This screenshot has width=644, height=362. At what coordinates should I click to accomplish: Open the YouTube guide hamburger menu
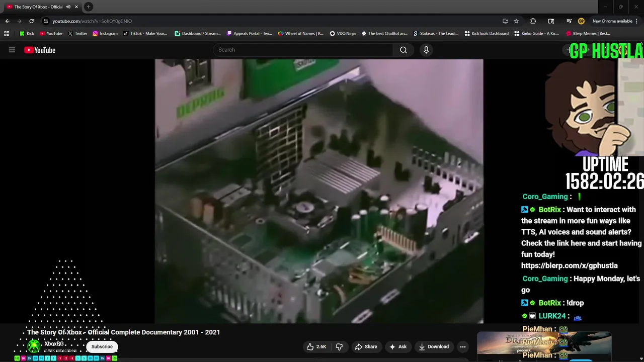tap(12, 50)
